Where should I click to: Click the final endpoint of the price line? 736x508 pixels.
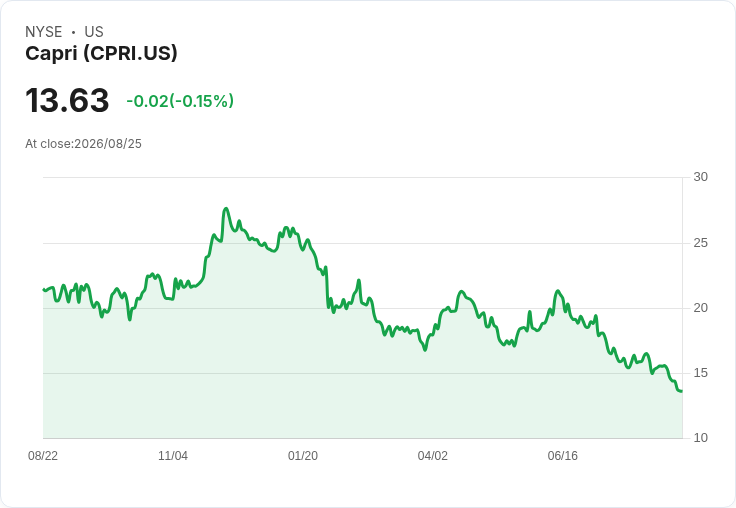(x=681, y=391)
